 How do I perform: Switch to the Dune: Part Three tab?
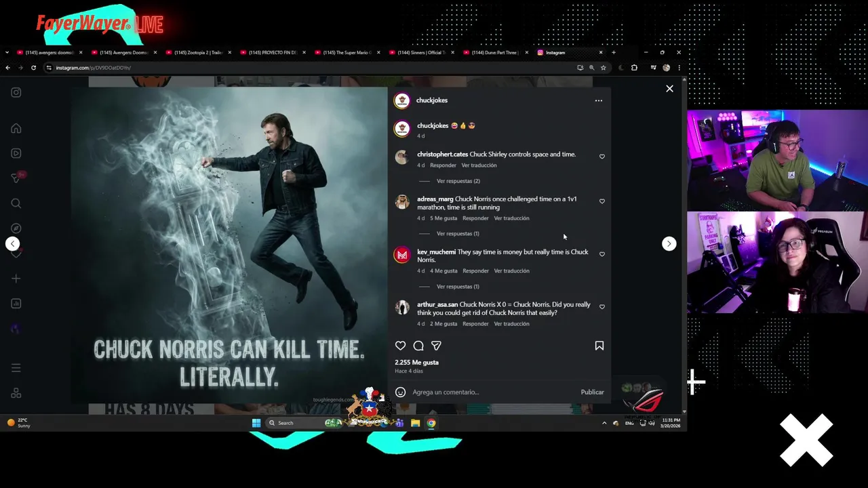pyautogui.click(x=494, y=52)
